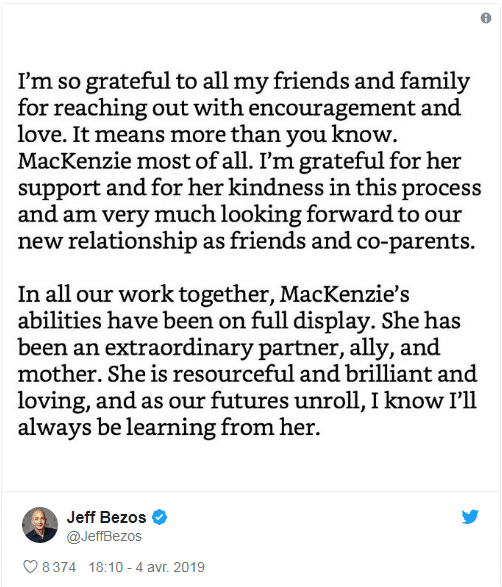Click the info icon in top-right corner
Screen dimensions: 502x587
tap(486, 18)
